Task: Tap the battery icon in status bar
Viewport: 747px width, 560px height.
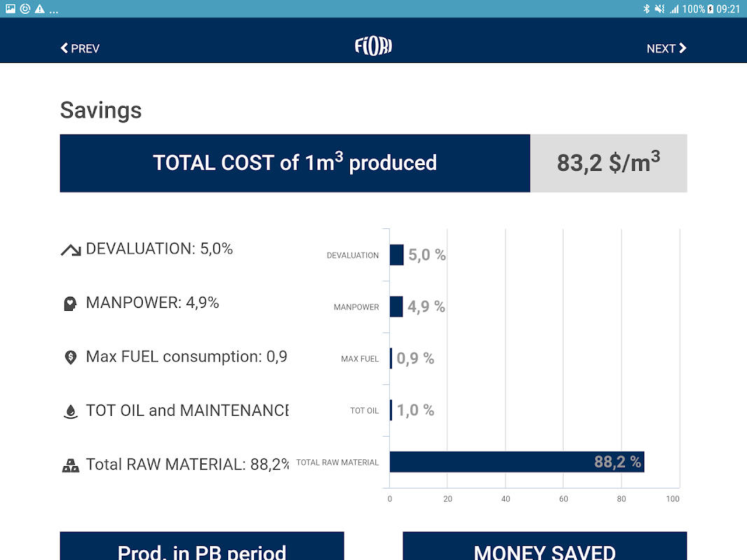Action: [x=711, y=9]
